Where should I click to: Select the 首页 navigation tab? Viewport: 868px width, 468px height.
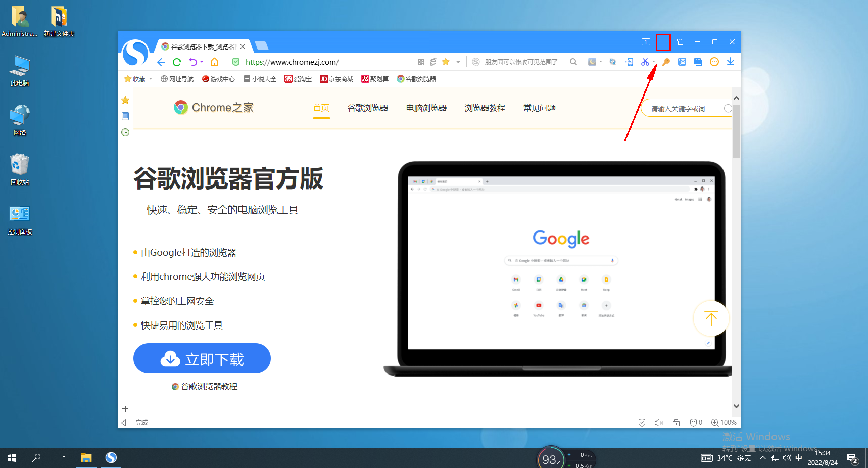(321, 108)
